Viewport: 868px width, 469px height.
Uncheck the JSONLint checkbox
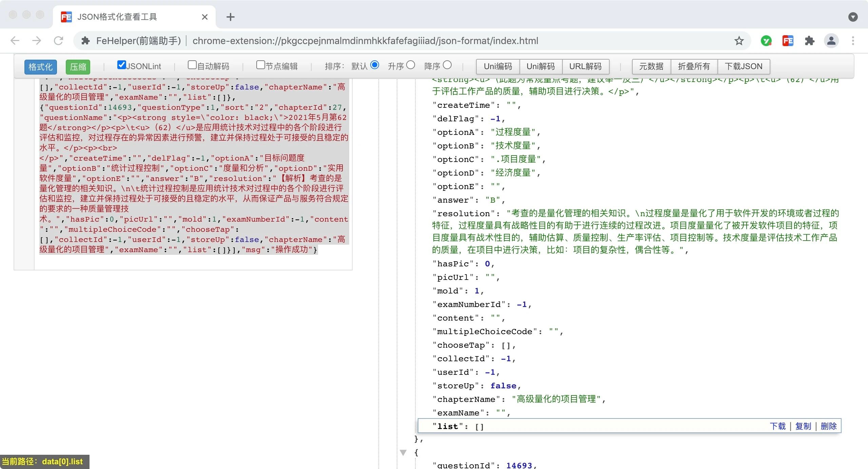click(121, 65)
